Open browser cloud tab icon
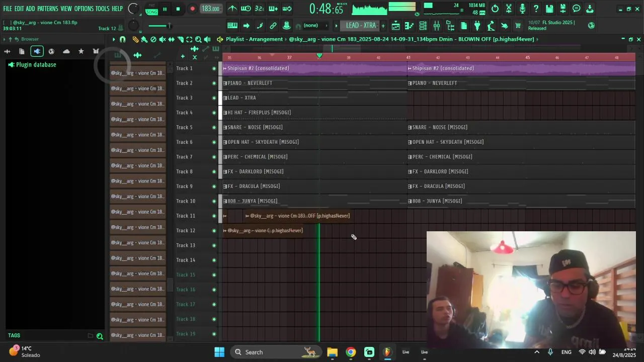 click(x=66, y=51)
